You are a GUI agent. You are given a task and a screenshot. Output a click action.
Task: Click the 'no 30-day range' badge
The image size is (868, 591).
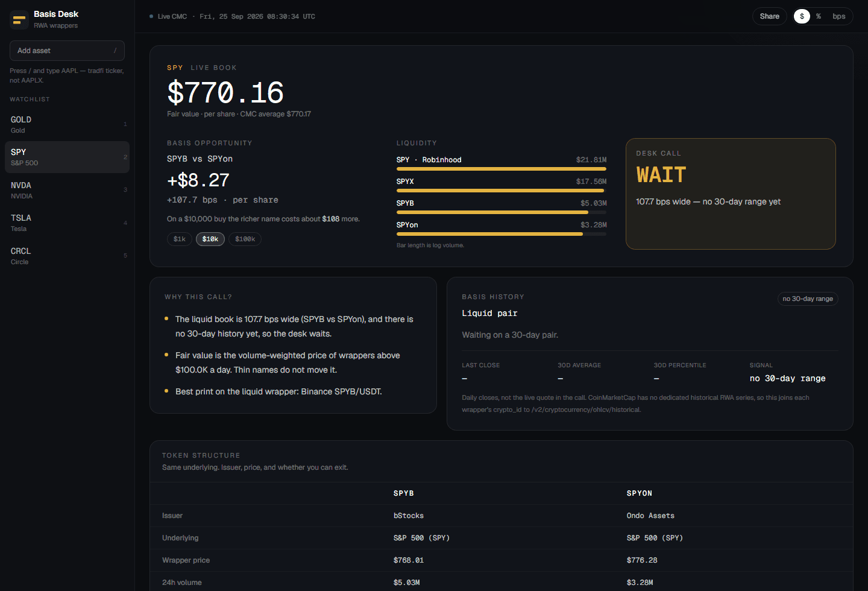click(808, 299)
